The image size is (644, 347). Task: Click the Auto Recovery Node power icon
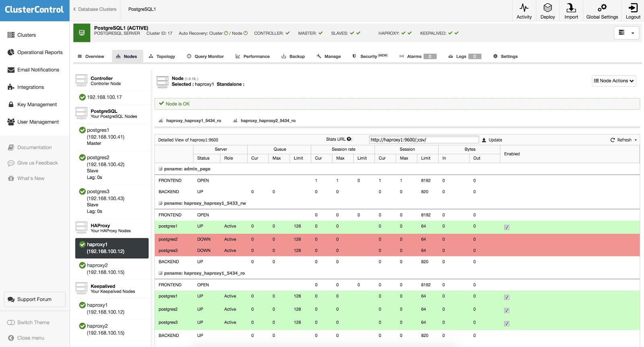click(246, 33)
